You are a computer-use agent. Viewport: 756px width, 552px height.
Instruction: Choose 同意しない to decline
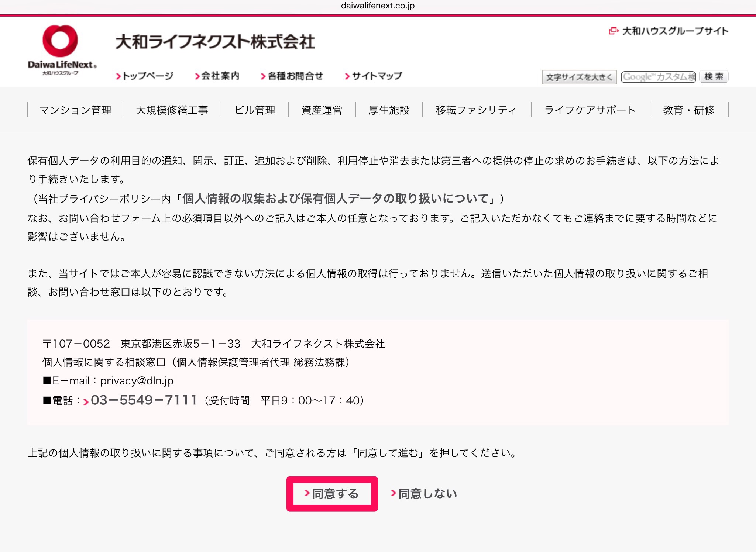click(x=427, y=494)
